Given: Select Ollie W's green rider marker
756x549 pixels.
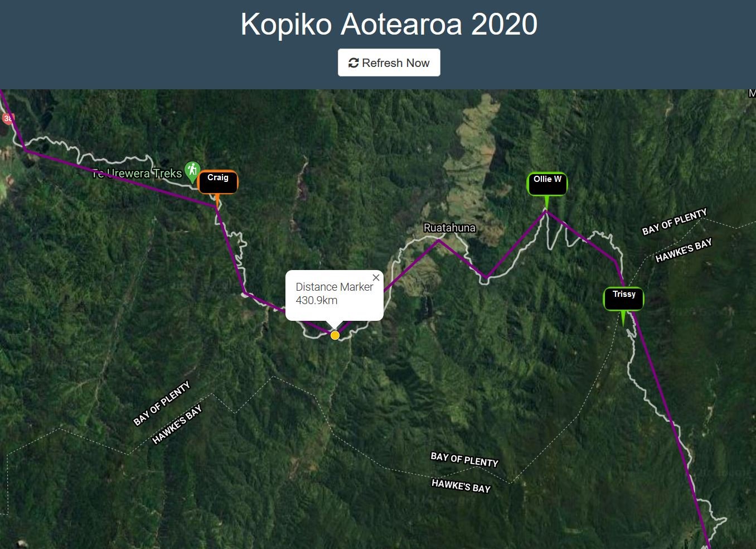Looking at the screenshot, I should pos(547,184).
